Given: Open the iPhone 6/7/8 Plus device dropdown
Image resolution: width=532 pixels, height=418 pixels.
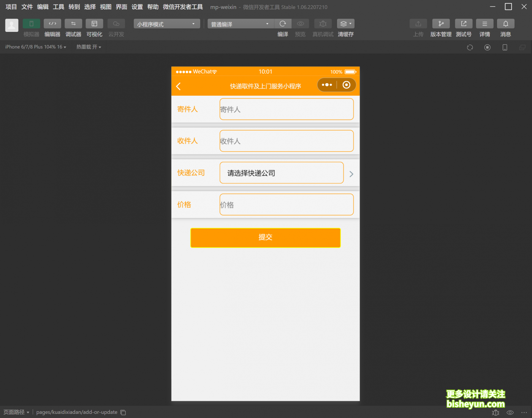Looking at the screenshot, I should click(x=36, y=47).
